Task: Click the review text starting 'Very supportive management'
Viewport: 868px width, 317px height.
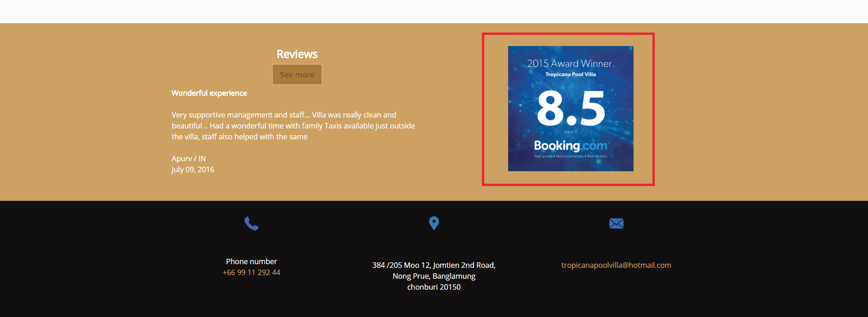Action: click(293, 126)
